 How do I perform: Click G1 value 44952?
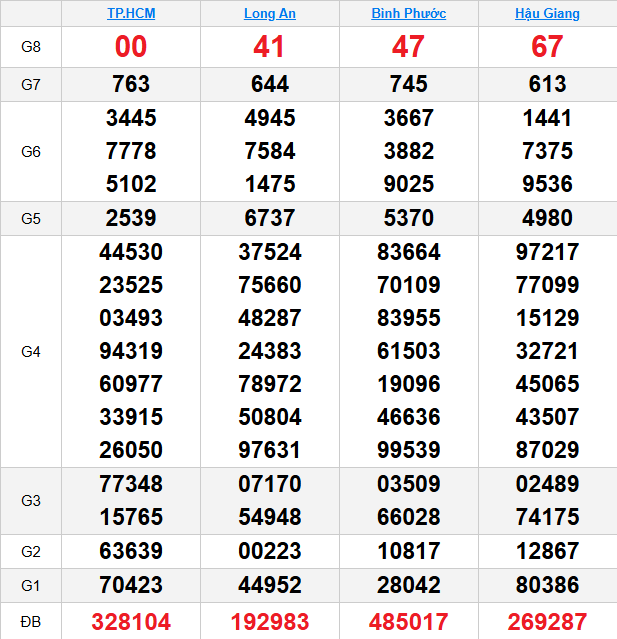270,585
